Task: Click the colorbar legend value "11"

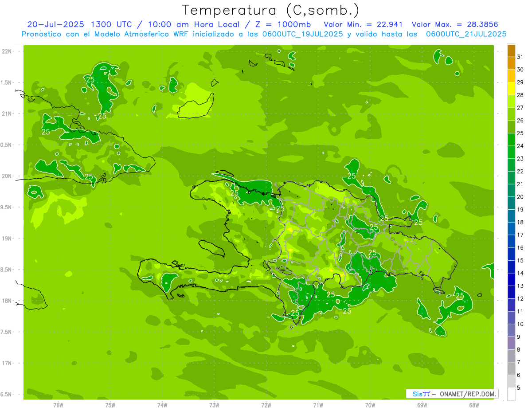Action: point(520,312)
